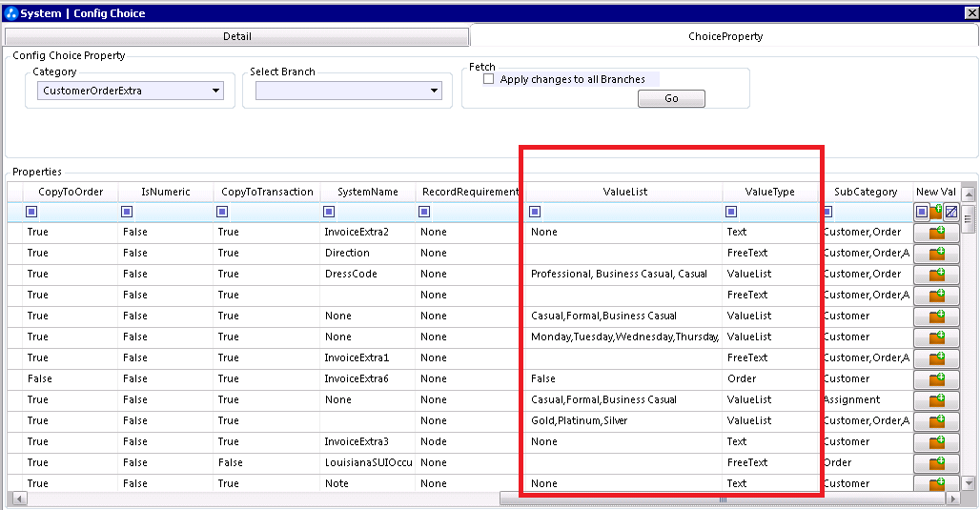Open the Select Branch dropdown
This screenshot has width=980, height=510.
point(348,91)
